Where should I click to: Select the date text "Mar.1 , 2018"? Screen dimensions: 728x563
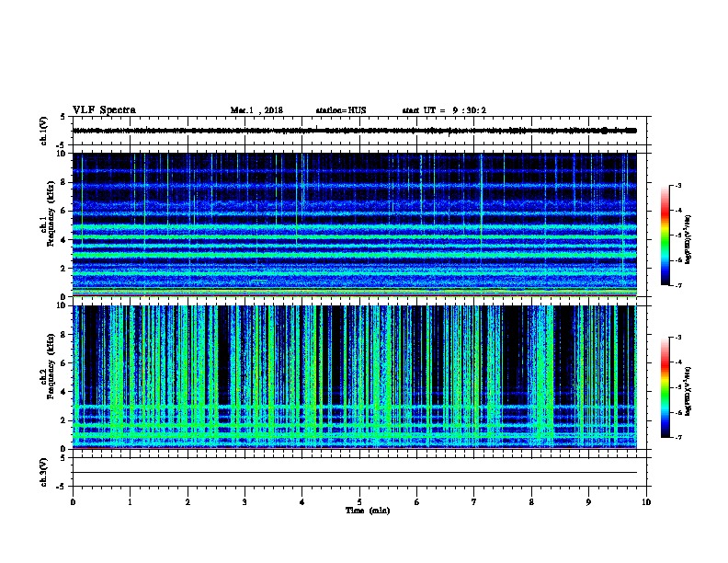pos(256,110)
